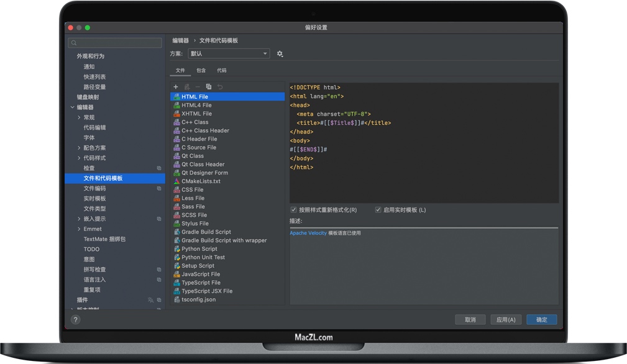Click the settings search field
This screenshot has width=627, height=364.
pyautogui.click(x=114, y=42)
